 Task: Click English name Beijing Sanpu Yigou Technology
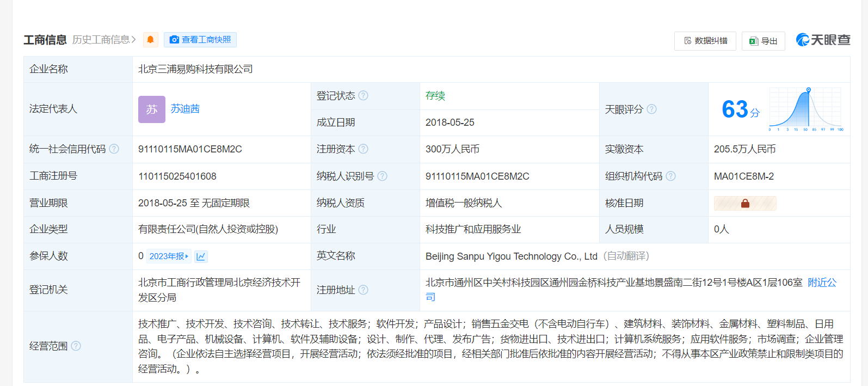tap(512, 256)
